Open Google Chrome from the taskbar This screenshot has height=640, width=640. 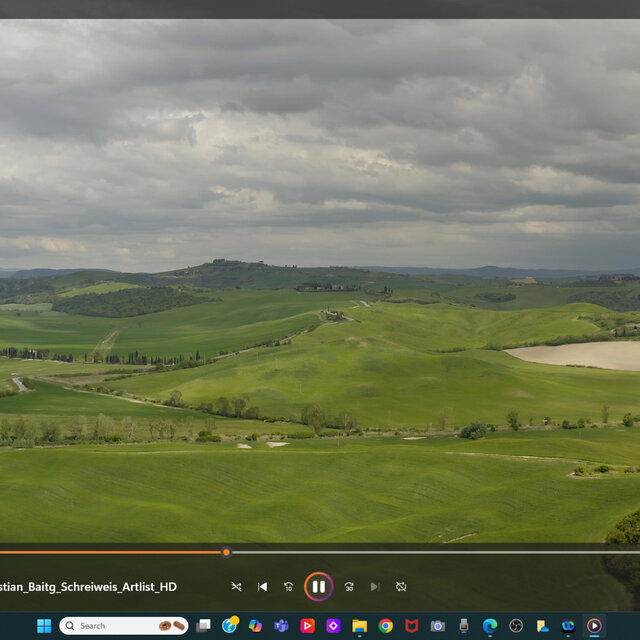coord(386,626)
